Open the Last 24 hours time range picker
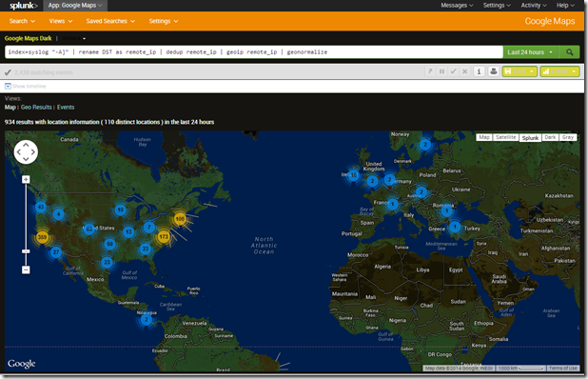This screenshot has height=379, width=588. click(x=530, y=52)
